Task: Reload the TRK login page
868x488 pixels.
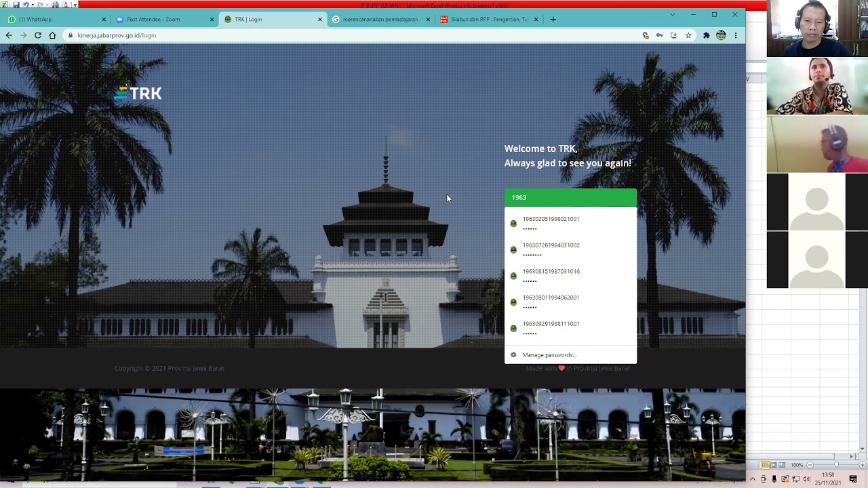Action: 38,35
